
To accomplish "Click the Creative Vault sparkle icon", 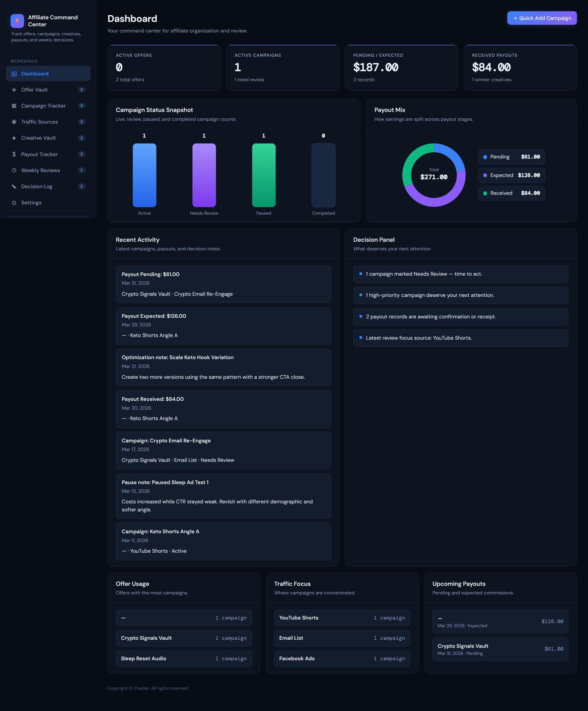I will 14,138.
